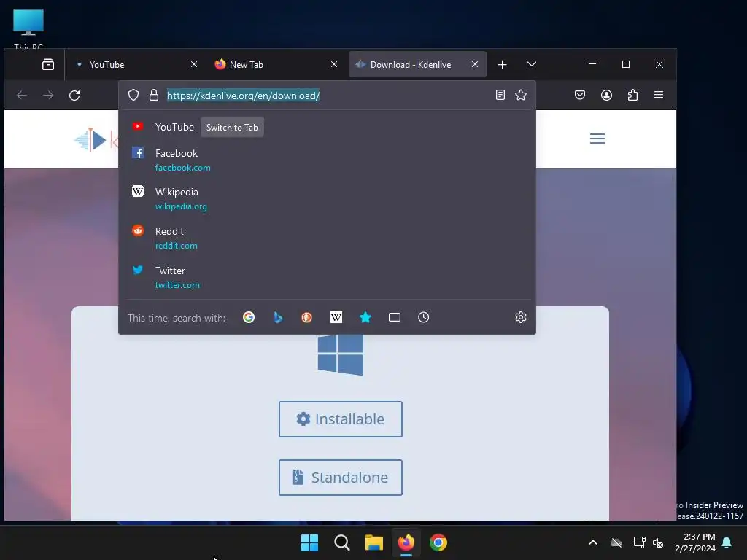Open the Kdenlive site hamburger menu
This screenshot has height=560, width=747.
click(597, 139)
